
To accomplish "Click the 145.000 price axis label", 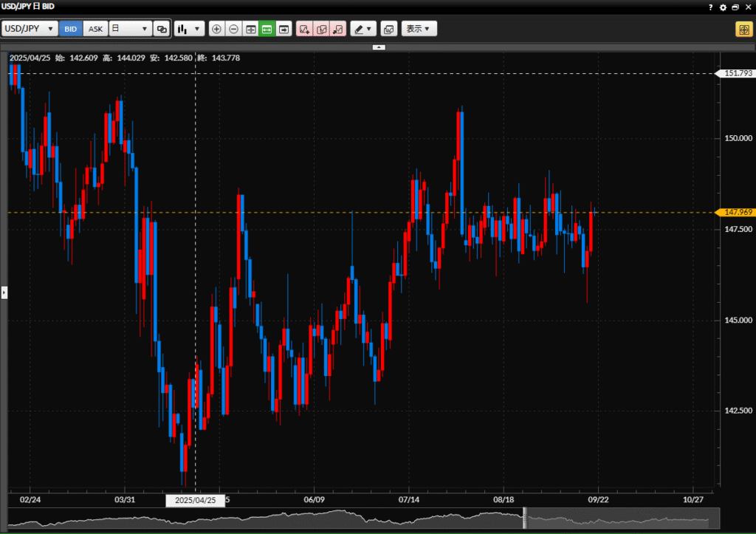I will 738,321.
